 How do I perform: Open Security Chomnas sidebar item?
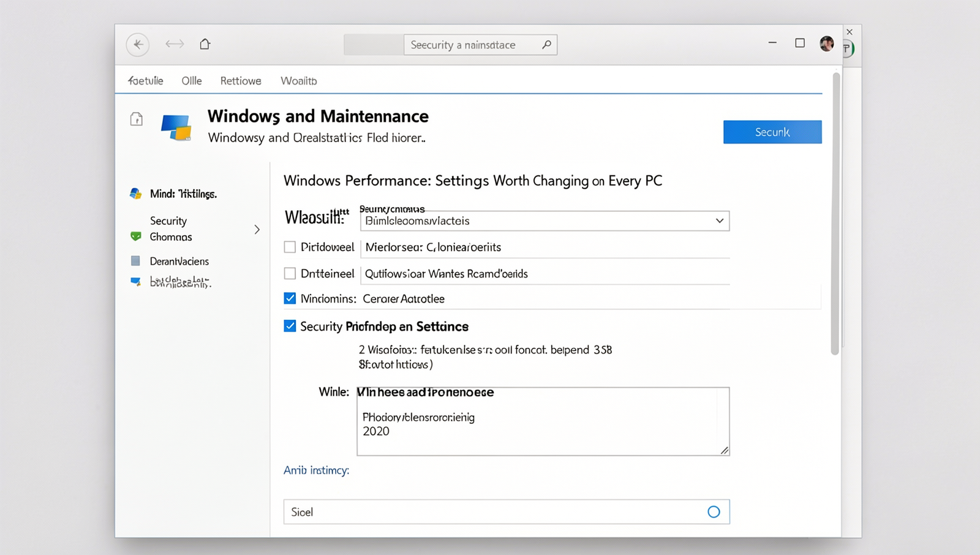[171, 228]
